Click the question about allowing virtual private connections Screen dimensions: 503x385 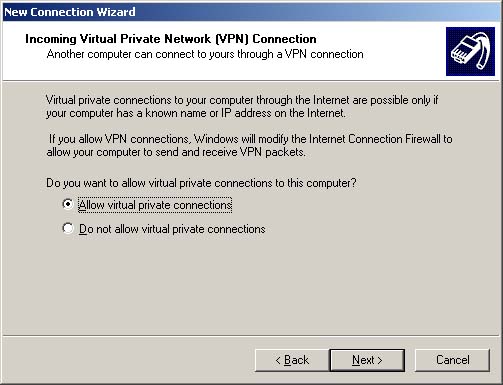pyautogui.click(x=201, y=183)
